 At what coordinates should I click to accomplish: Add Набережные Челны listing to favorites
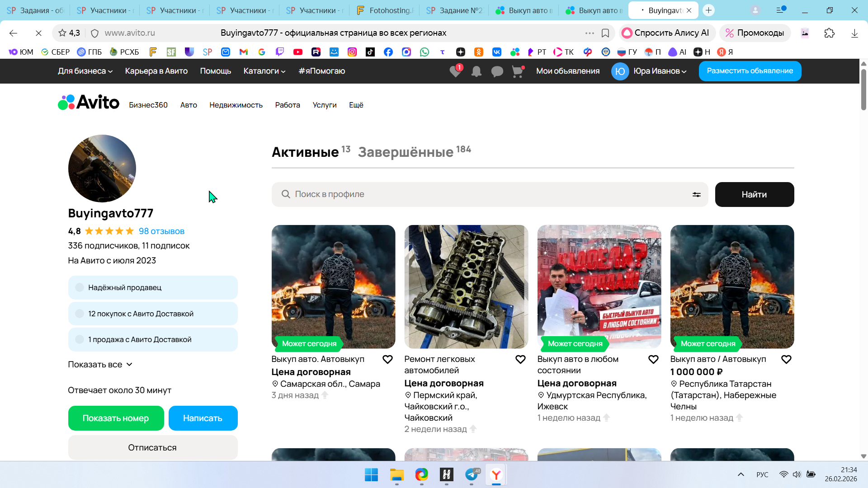pos(786,359)
